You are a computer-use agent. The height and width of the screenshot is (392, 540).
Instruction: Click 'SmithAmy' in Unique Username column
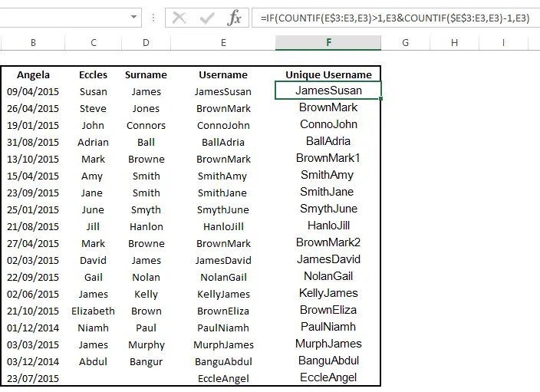[x=328, y=175]
